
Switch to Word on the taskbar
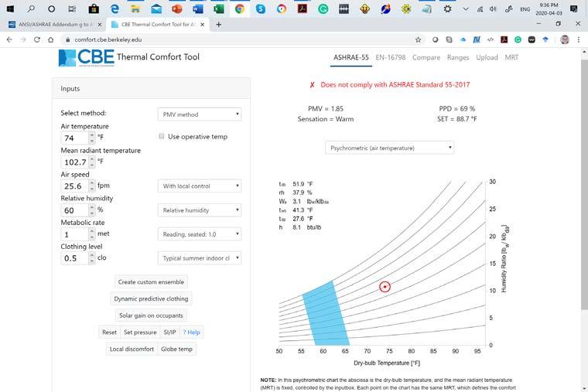click(198, 9)
